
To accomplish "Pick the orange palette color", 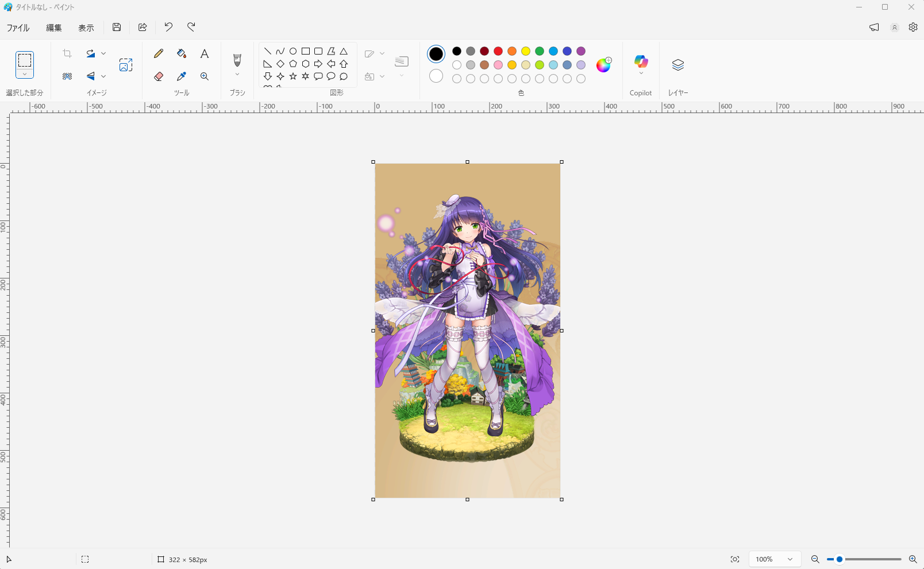I will tap(512, 51).
